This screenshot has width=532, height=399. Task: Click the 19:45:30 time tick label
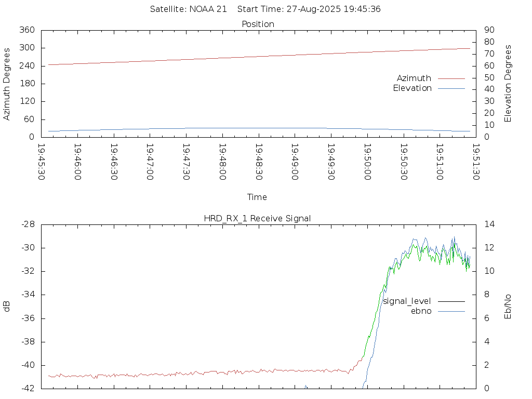42,162
